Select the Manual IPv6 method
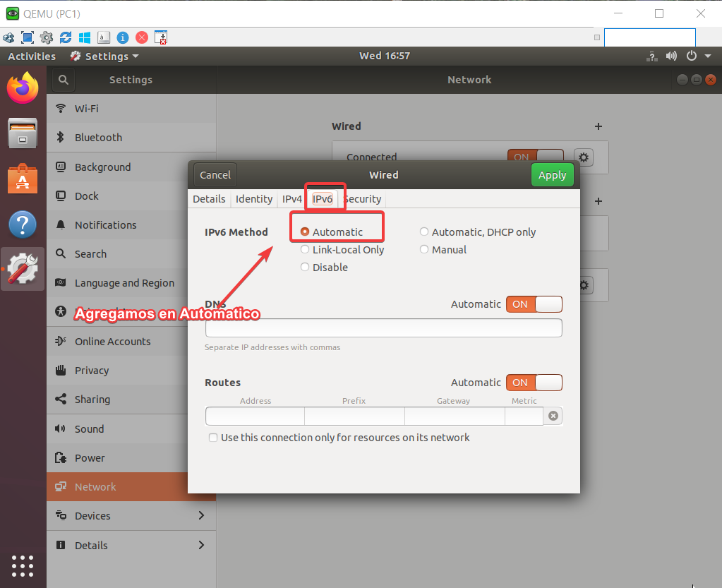 424,250
